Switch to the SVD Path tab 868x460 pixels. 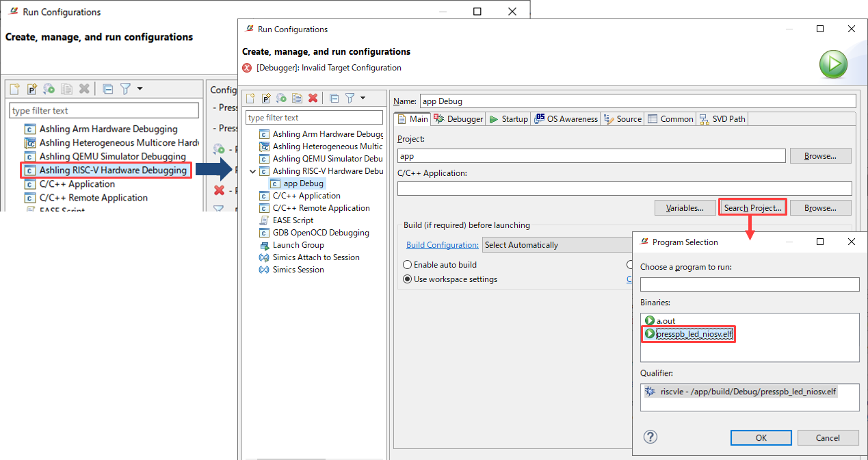coord(722,119)
